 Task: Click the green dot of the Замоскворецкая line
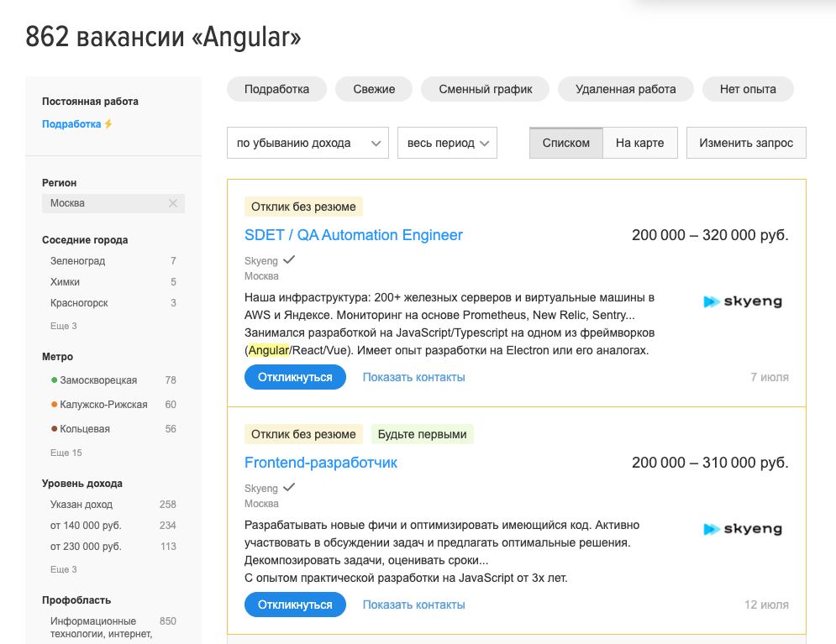point(54,380)
